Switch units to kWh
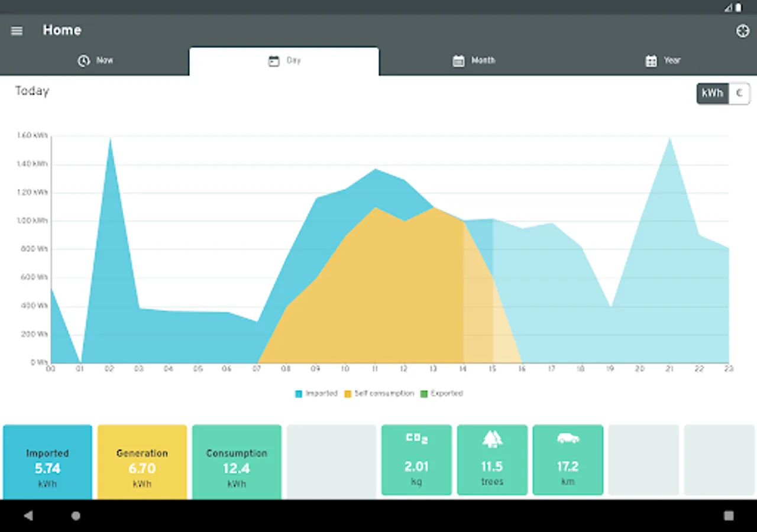The width and height of the screenshot is (757, 532). (713, 93)
